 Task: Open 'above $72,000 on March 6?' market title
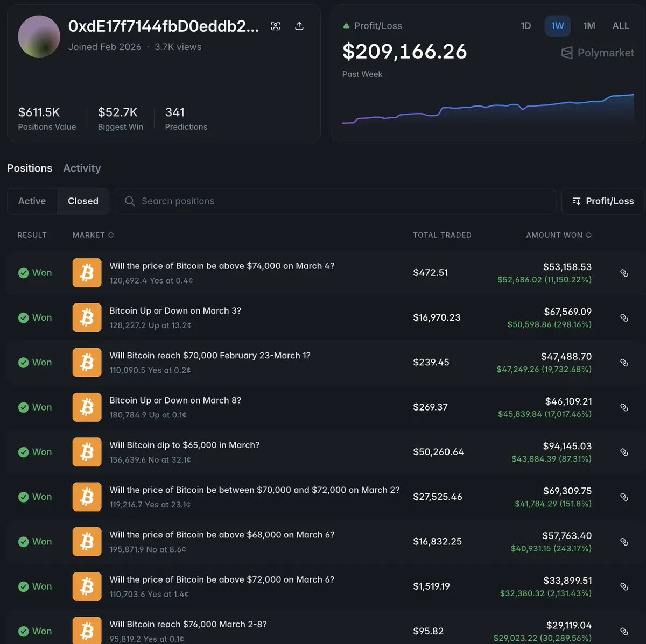point(222,579)
